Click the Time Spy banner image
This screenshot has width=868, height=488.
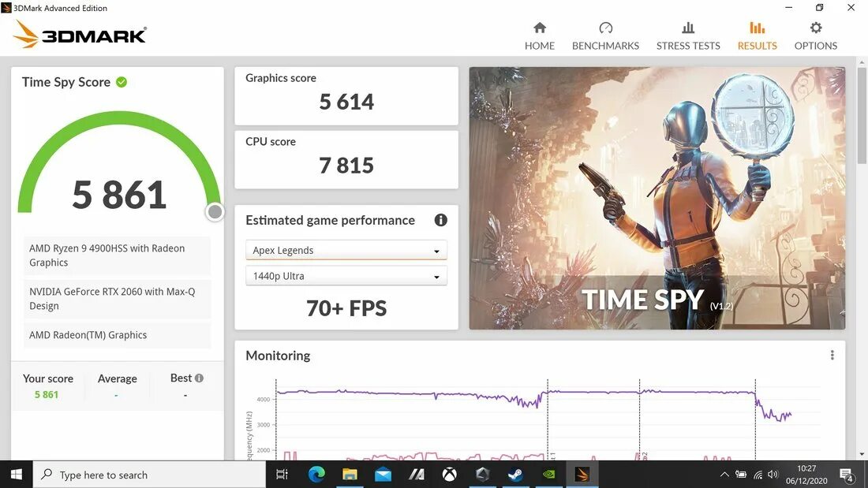[x=657, y=198]
